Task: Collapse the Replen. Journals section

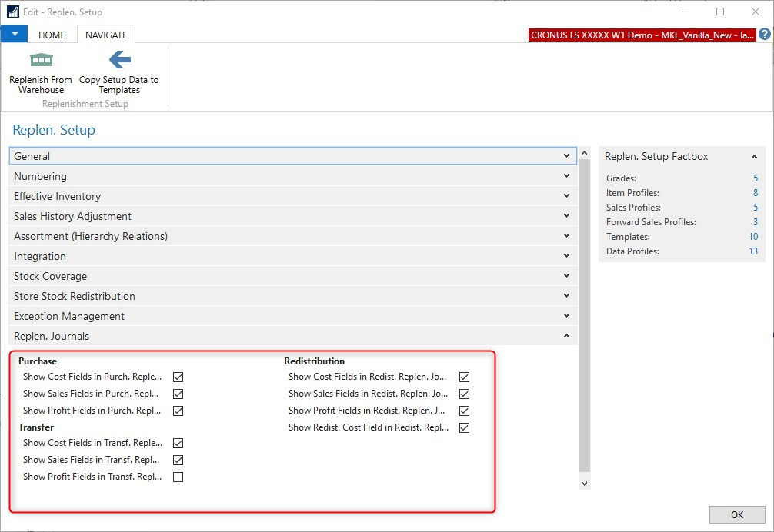Action: pyautogui.click(x=566, y=336)
